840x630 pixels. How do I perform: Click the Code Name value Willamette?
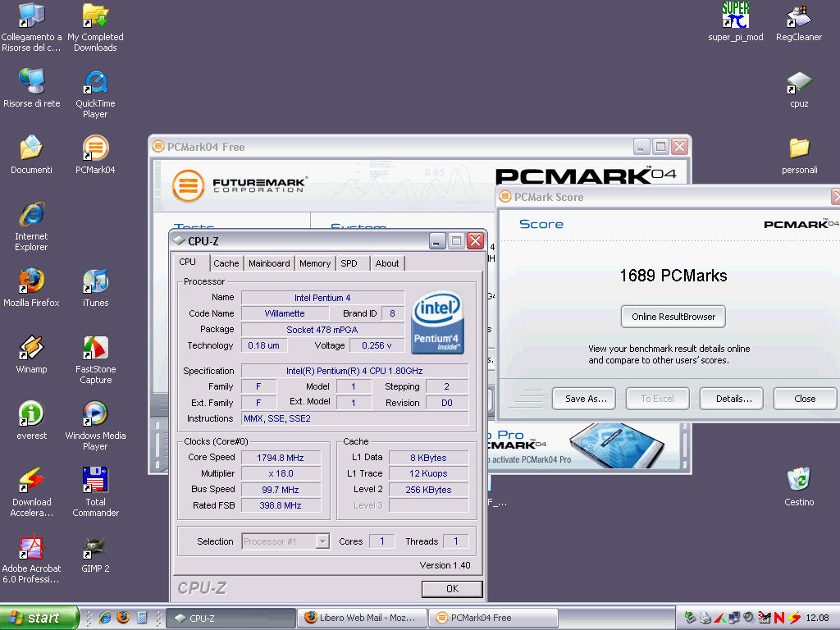[x=285, y=313]
